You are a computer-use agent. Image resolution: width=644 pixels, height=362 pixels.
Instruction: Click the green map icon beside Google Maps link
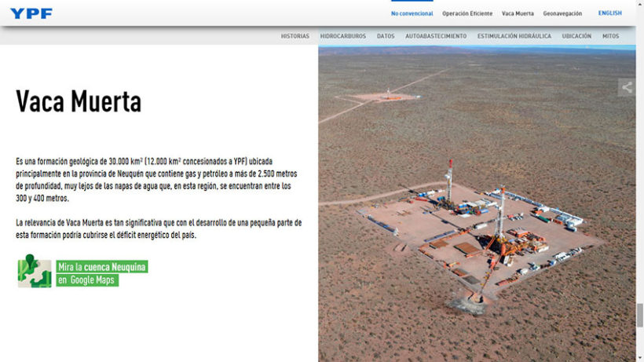(x=35, y=271)
